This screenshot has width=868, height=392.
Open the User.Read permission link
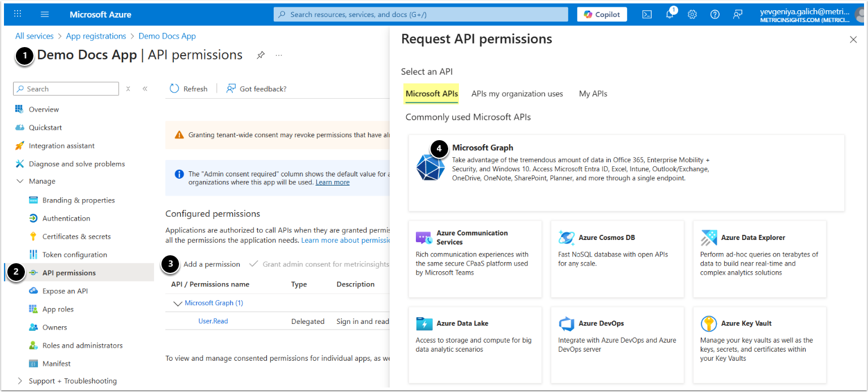click(x=213, y=321)
